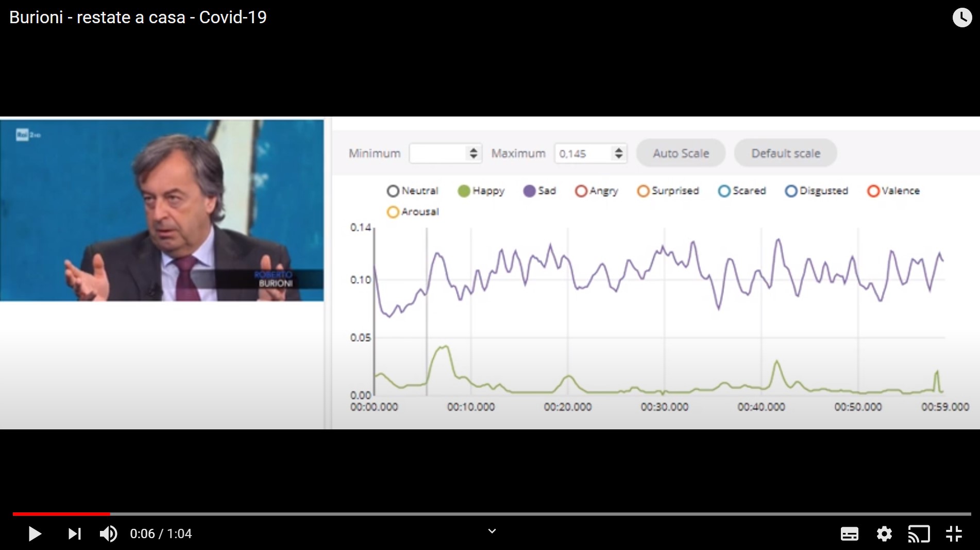Screen dimensions: 980x550
Task: Click the Auto Scale button
Action: pos(681,153)
